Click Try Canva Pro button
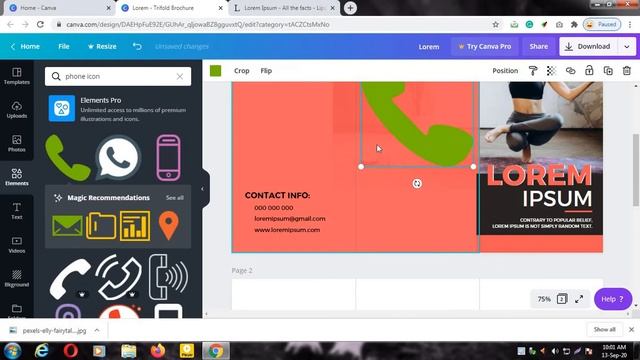This screenshot has width=640, height=360. [x=485, y=47]
